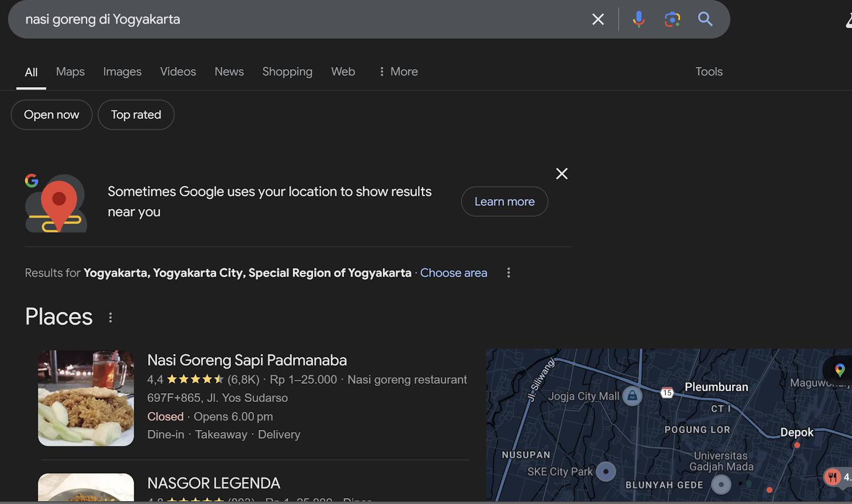Screen dimensions: 852x504
Task: Switch to the Images tab
Action: 122,71
